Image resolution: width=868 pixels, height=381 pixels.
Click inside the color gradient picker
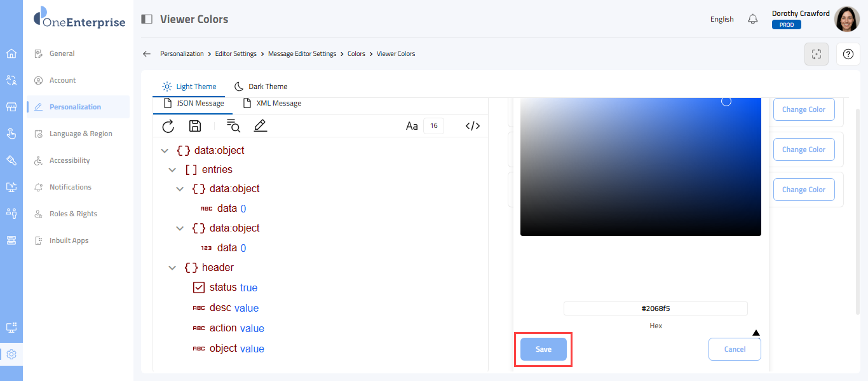tap(641, 167)
